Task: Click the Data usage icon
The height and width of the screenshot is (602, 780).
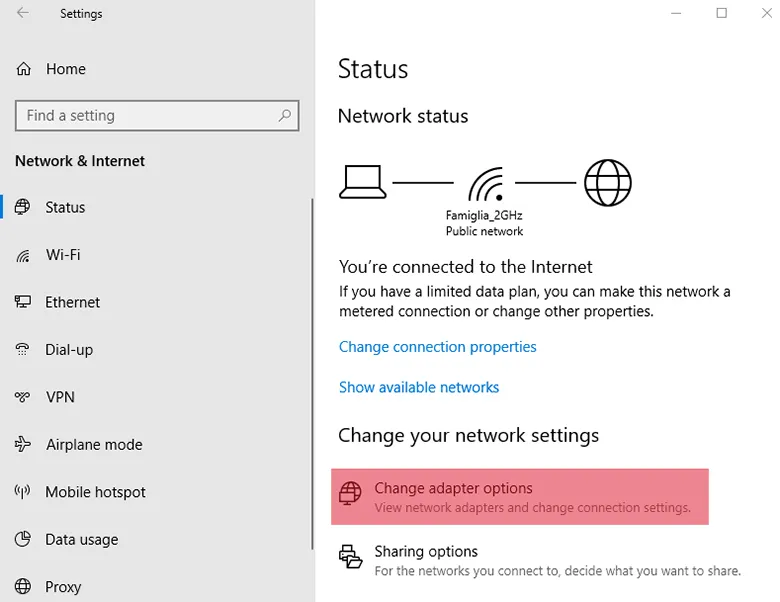Action: pos(23,540)
